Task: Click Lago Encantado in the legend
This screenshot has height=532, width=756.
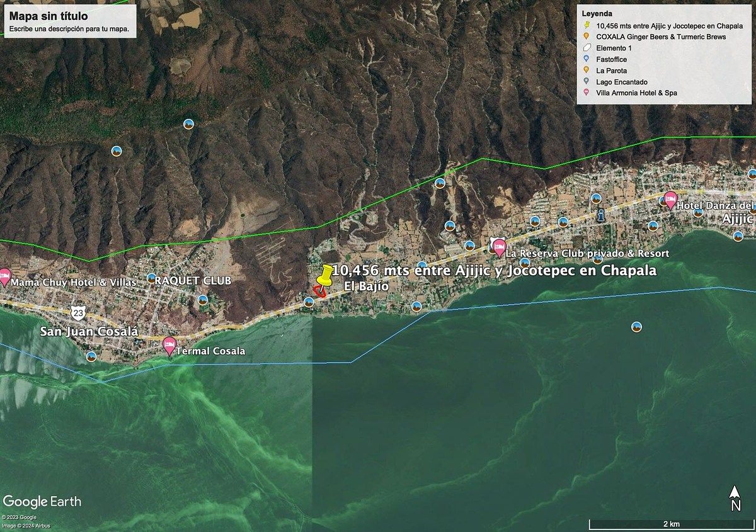Action: coord(621,82)
